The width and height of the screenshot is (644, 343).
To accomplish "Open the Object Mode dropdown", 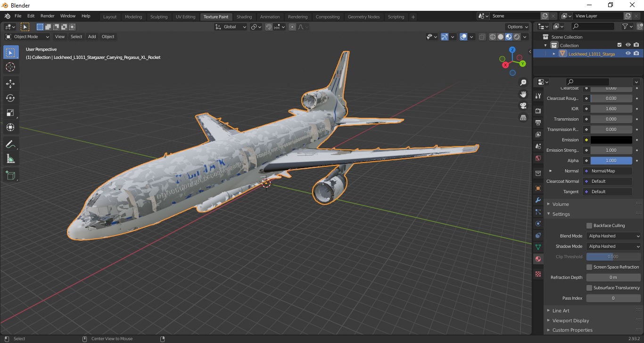I will click(x=27, y=37).
